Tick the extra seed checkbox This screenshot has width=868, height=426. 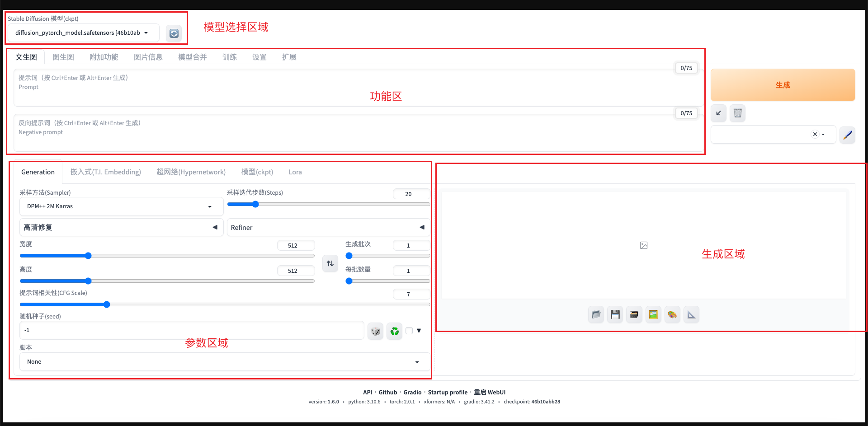click(409, 331)
